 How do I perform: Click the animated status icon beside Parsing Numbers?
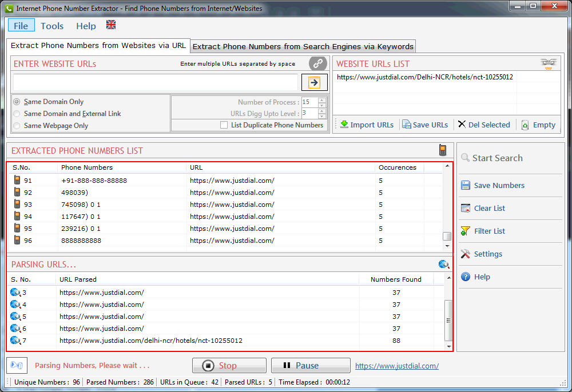pyautogui.click(x=17, y=365)
